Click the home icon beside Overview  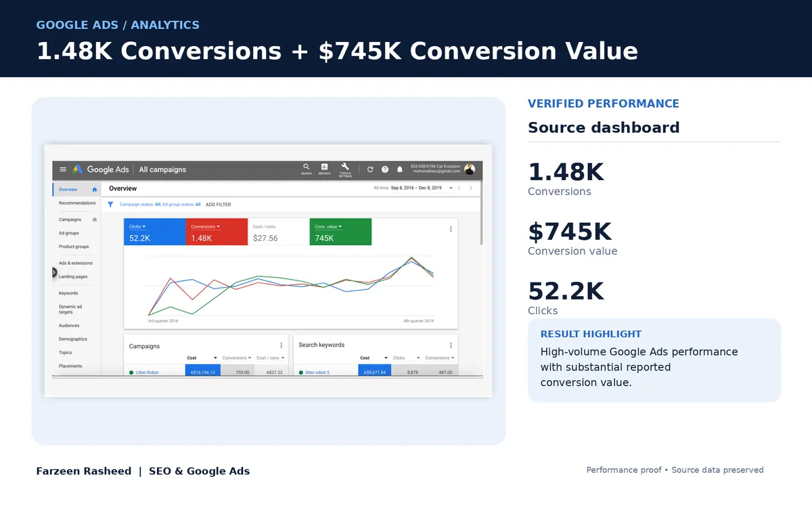95,190
